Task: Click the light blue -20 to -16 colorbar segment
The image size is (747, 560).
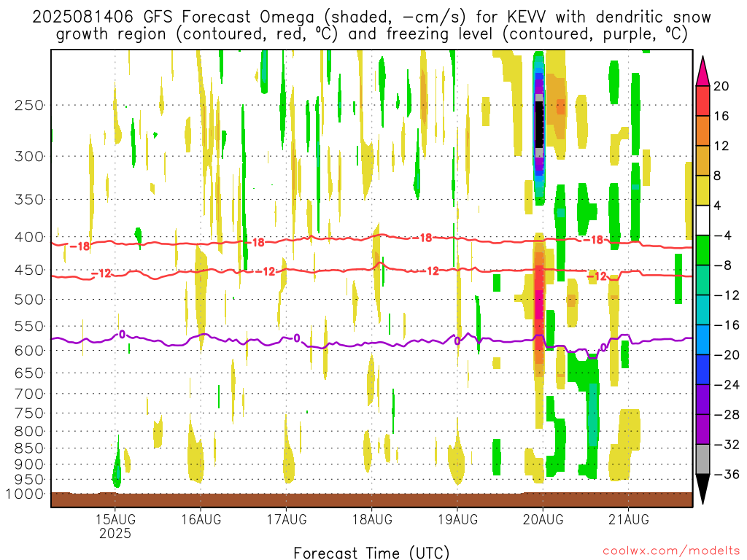Action: 703,340
